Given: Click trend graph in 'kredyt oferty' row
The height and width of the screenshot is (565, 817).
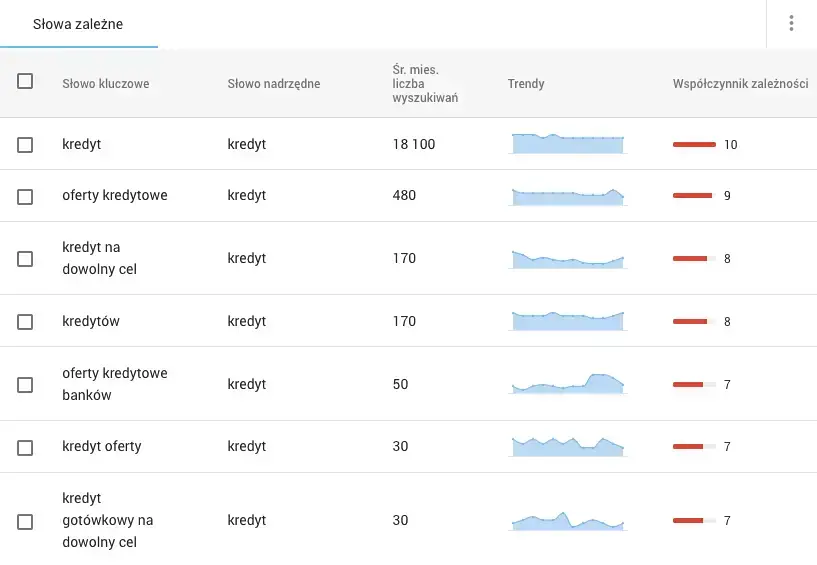Looking at the screenshot, I should tap(567, 446).
